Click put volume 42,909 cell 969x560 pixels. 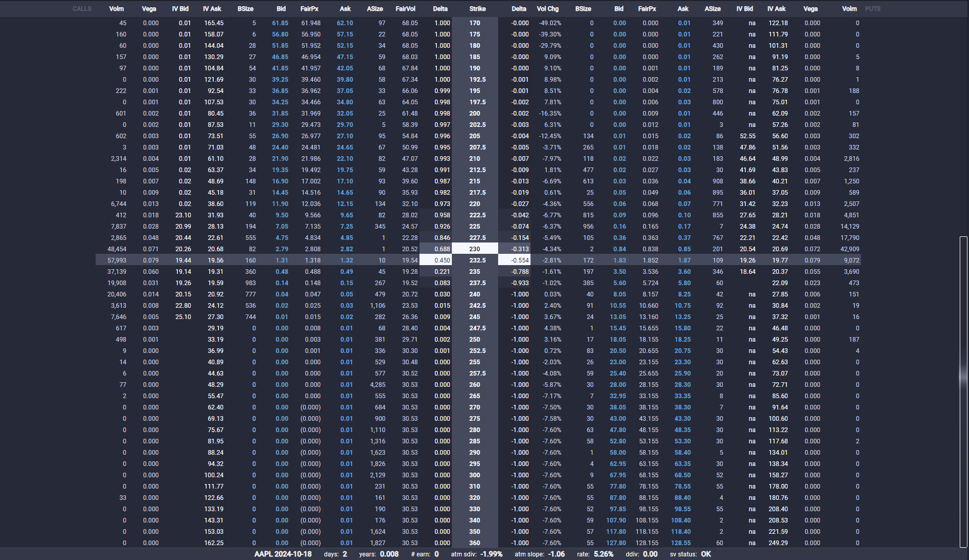coord(850,249)
